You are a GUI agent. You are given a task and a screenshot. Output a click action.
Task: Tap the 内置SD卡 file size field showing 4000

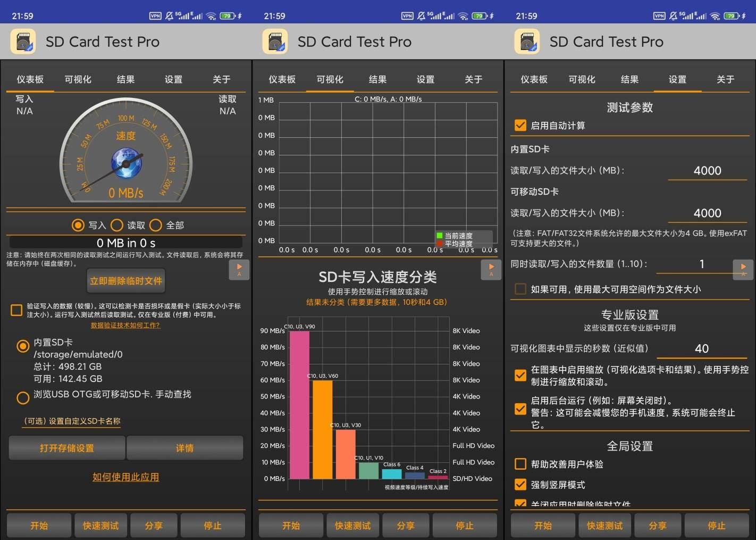point(707,171)
